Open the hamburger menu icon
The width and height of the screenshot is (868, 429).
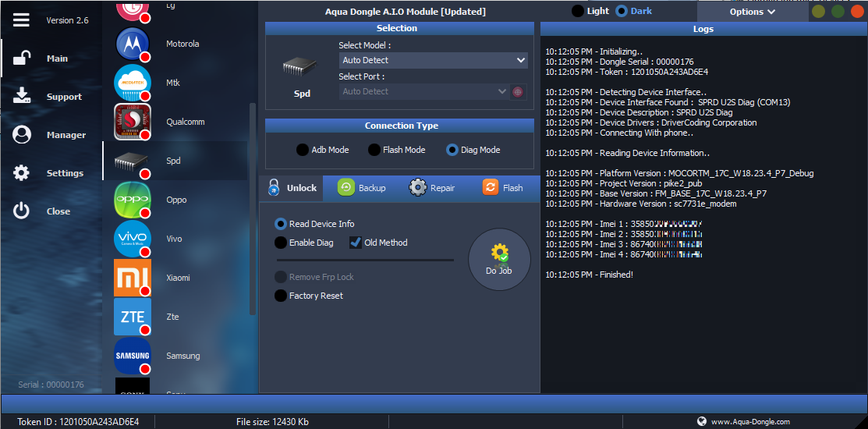(21, 20)
